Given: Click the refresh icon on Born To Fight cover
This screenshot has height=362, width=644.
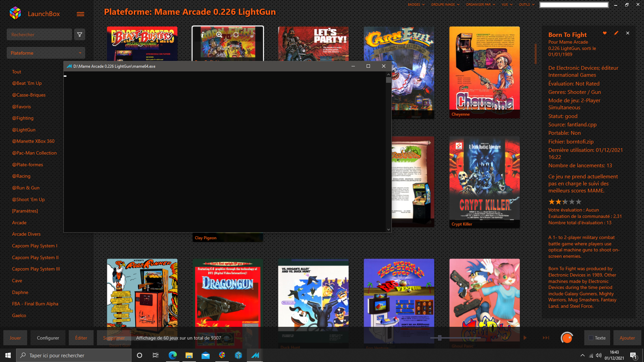Looking at the screenshot, I should pos(236,35).
